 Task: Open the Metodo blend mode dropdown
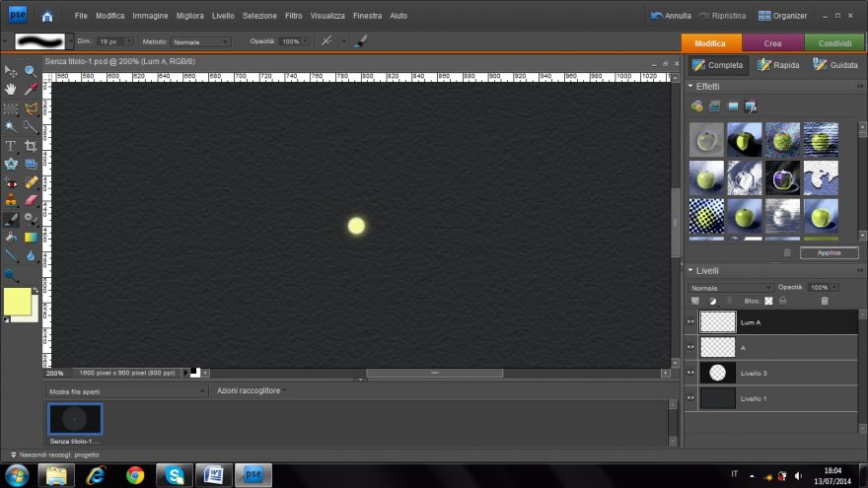coord(200,41)
